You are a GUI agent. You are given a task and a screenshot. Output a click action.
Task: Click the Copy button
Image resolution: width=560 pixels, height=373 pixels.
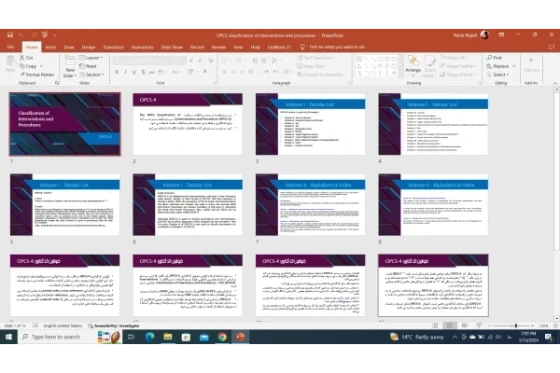click(x=28, y=66)
